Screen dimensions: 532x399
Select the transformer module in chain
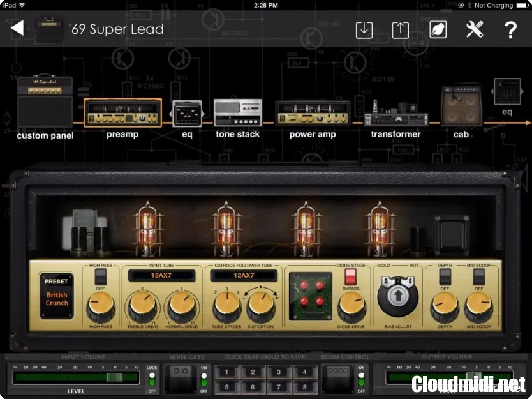tap(395, 114)
